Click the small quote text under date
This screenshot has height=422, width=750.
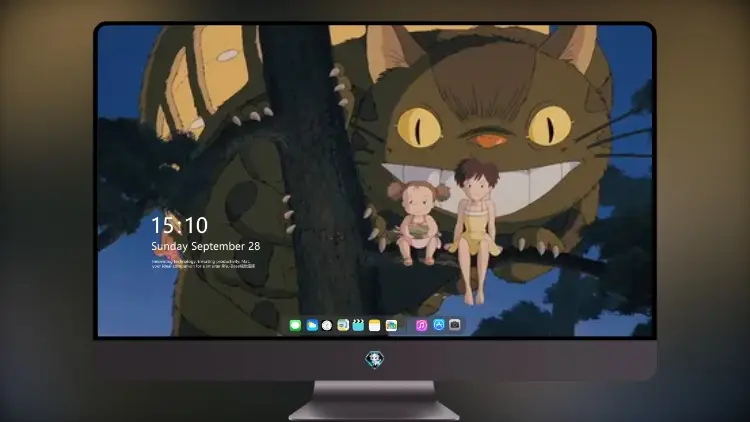[x=203, y=264]
